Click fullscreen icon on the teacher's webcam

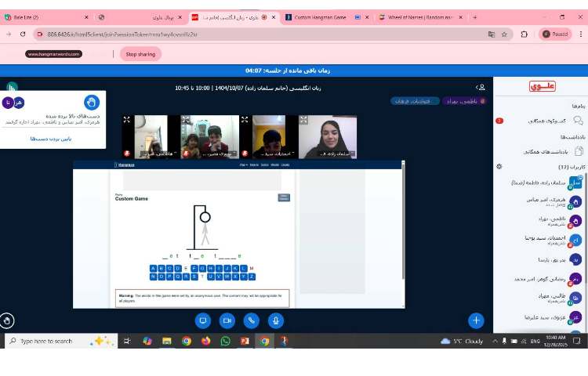[303, 120]
